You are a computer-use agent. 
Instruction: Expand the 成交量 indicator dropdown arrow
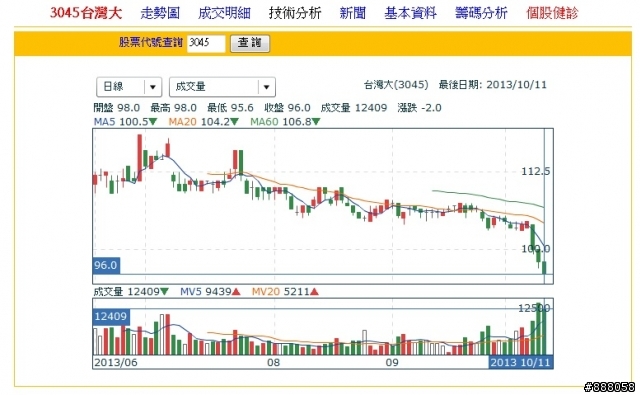[266, 87]
